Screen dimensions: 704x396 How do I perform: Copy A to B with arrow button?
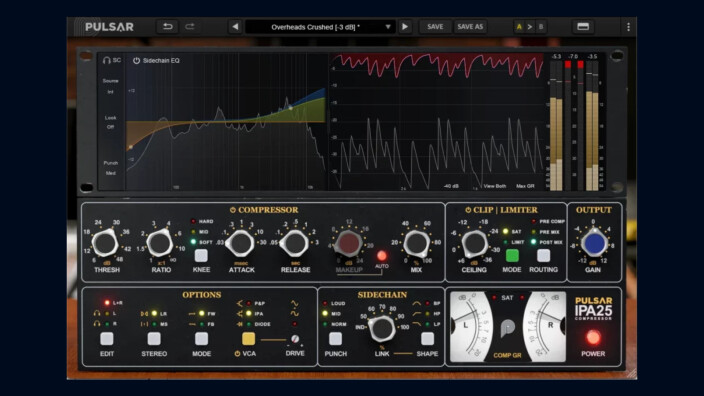tap(530, 27)
